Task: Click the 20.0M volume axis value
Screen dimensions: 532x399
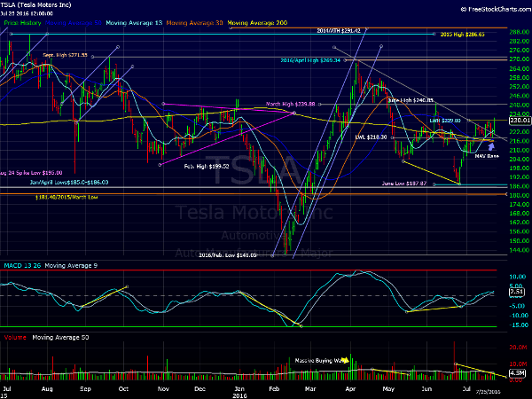Action: click(518, 348)
